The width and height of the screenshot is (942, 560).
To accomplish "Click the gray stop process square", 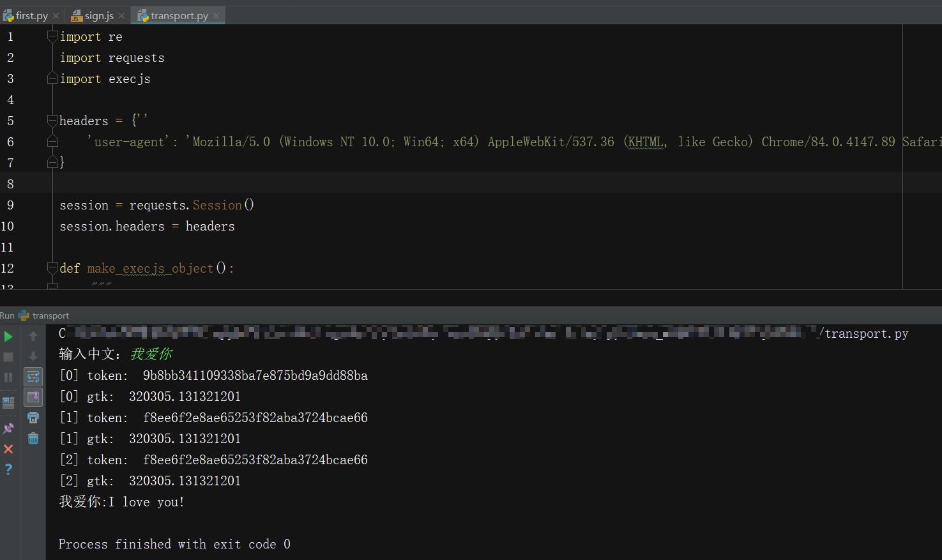I will [x=8, y=357].
